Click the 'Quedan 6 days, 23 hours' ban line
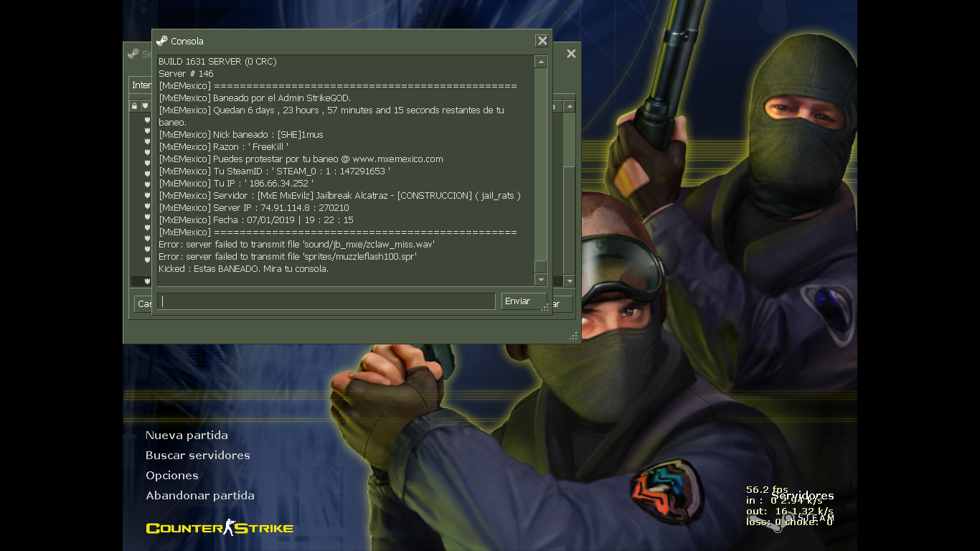 [x=331, y=116]
